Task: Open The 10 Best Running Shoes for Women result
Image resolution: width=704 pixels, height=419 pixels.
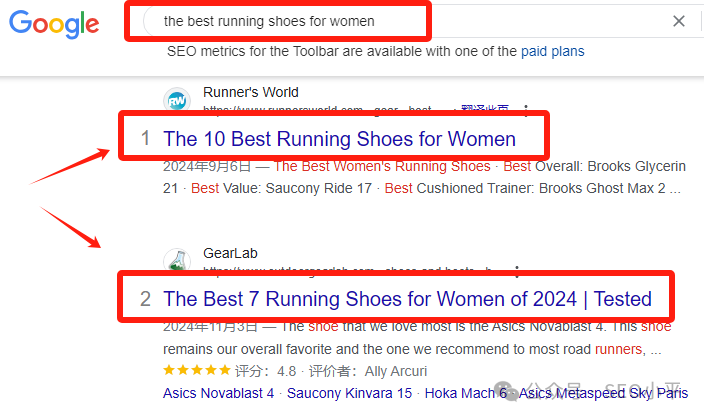Action: pos(339,139)
